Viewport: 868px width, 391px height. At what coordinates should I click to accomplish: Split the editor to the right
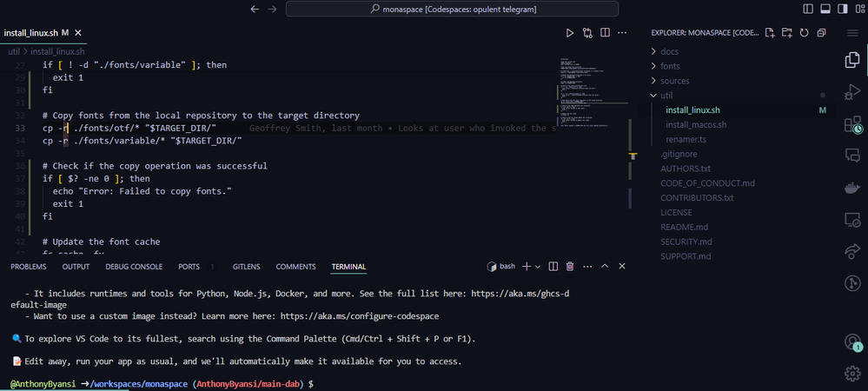605,33
